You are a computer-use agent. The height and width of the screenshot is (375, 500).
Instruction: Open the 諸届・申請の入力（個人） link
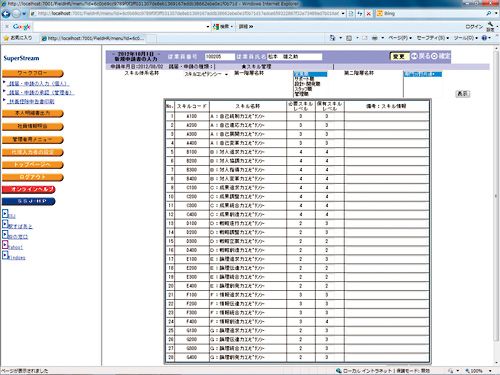point(38,83)
